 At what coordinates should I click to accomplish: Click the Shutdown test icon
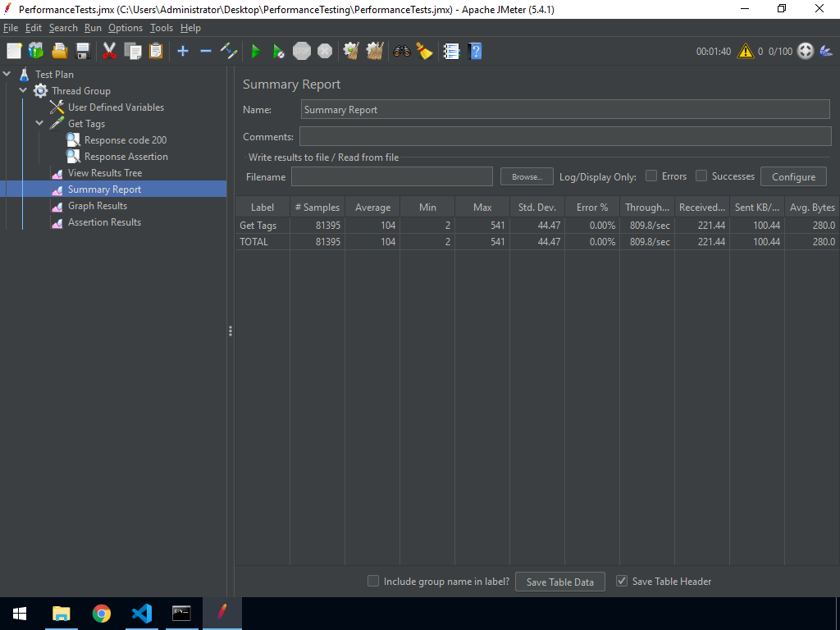pos(324,51)
